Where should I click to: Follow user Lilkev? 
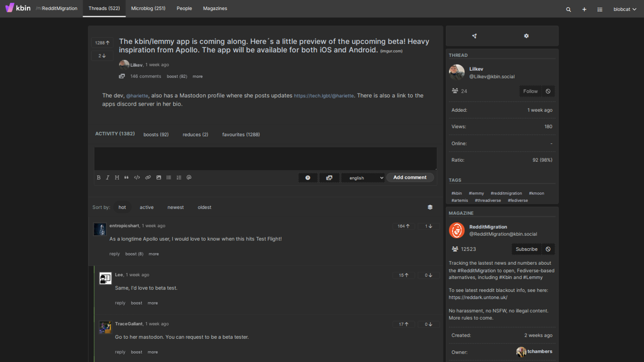pyautogui.click(x=530, y=92)
